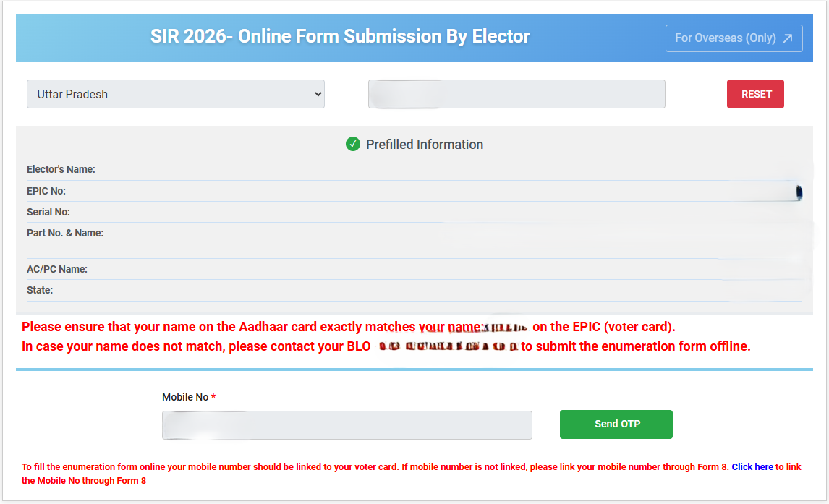This screenshot has height=504, width=829.
Task: Click the state dropdown's chevron arrow
Action: point(317,94)
